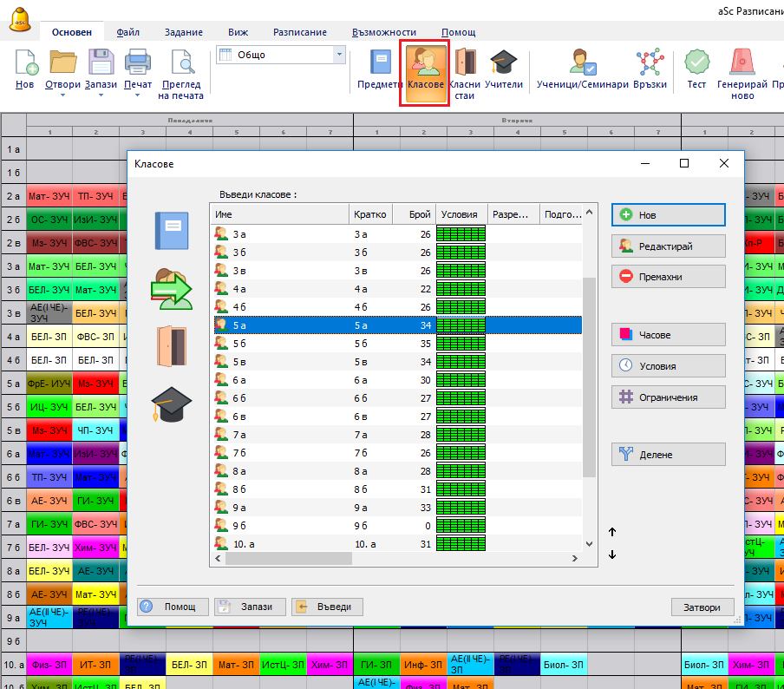Switch to the Разписание ribbon tab

(x=299, y=32)
